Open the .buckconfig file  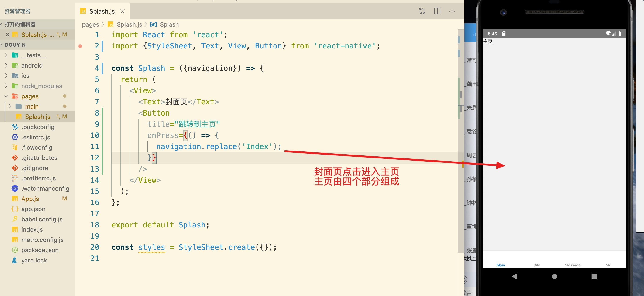coord(38,127)
